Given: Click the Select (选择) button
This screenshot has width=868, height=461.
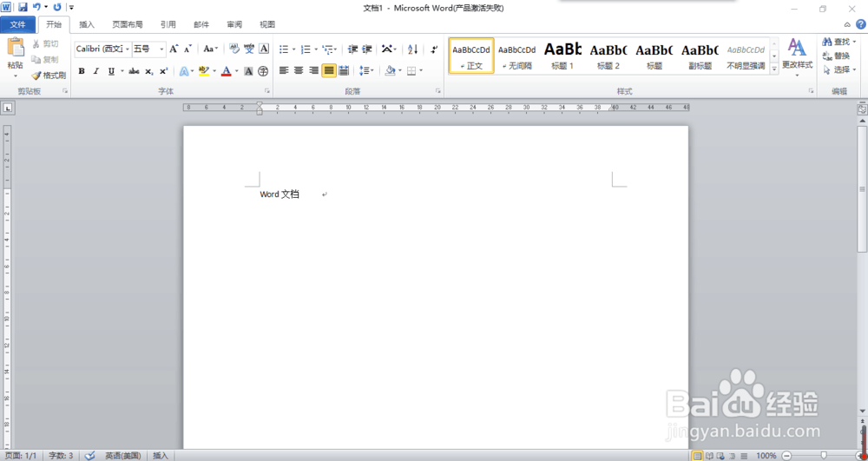Looking at the screenshot, I should 839,69.
